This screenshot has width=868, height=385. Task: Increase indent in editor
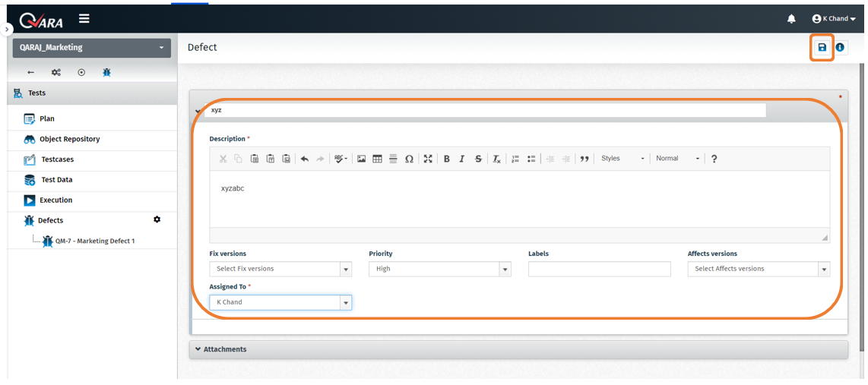(x=565, y=159)
